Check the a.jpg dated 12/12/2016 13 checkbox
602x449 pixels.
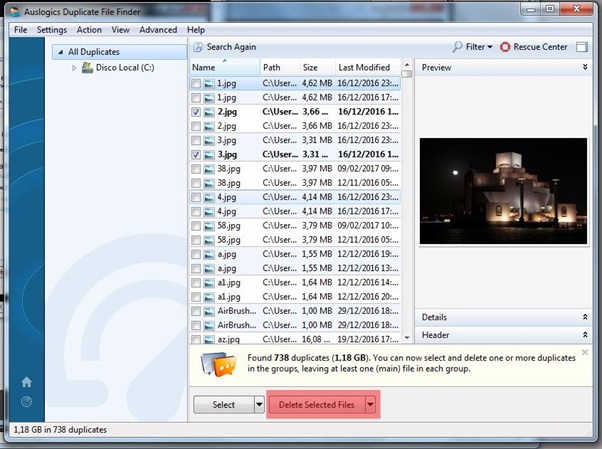coord(196,268)
